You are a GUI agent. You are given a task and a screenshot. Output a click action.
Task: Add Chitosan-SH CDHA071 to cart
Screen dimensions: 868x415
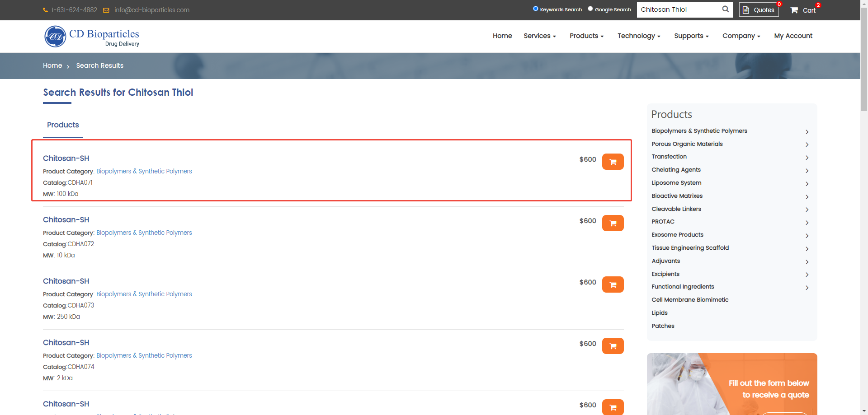click(613, 162)
